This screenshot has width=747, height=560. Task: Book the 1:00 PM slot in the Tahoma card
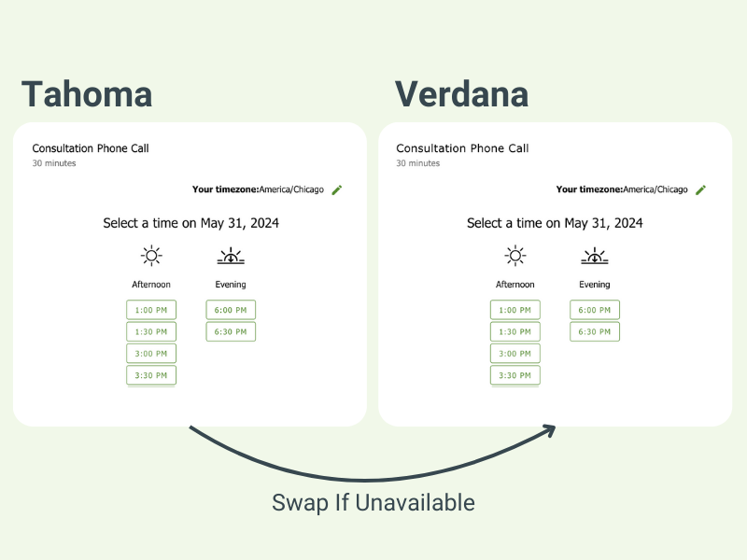click(150, 309)
